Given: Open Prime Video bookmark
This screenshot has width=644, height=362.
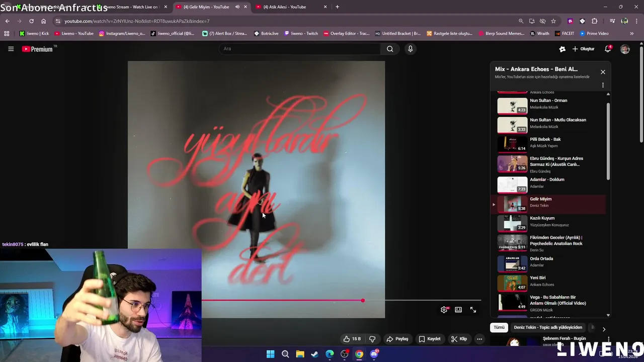Looking at the screenshot, I should [x=594, y=34].
